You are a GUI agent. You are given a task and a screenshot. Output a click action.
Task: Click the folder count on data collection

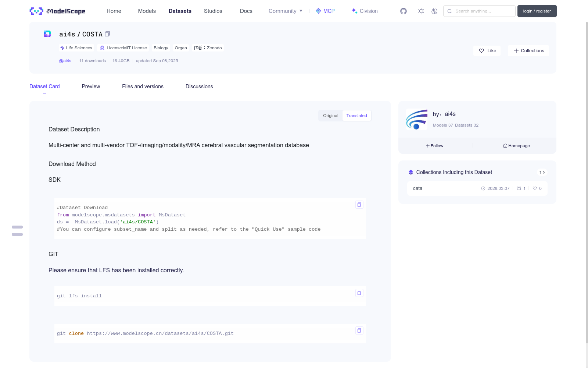521,188
